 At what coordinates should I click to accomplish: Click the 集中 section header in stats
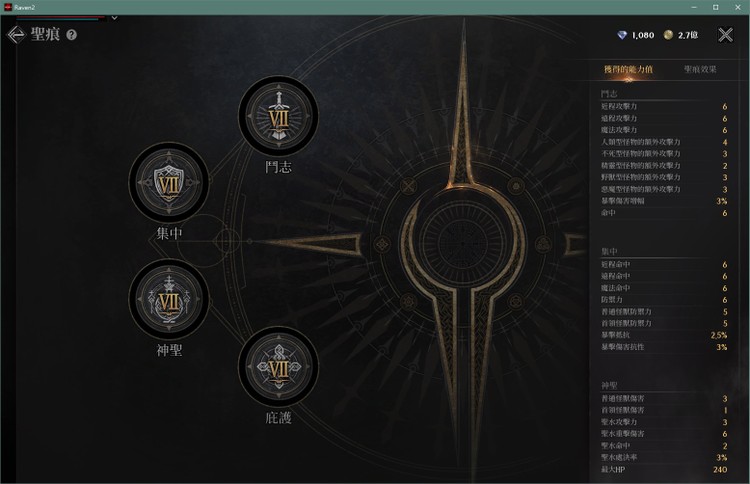pyautogui.click(x=609, y=252)
